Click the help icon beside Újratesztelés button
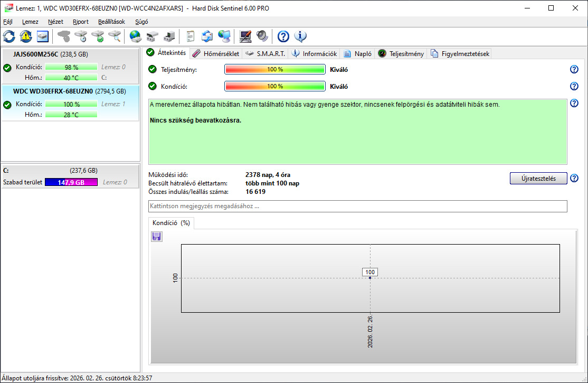Viewport: 588px width, 383px height. (x=574, y=179)
